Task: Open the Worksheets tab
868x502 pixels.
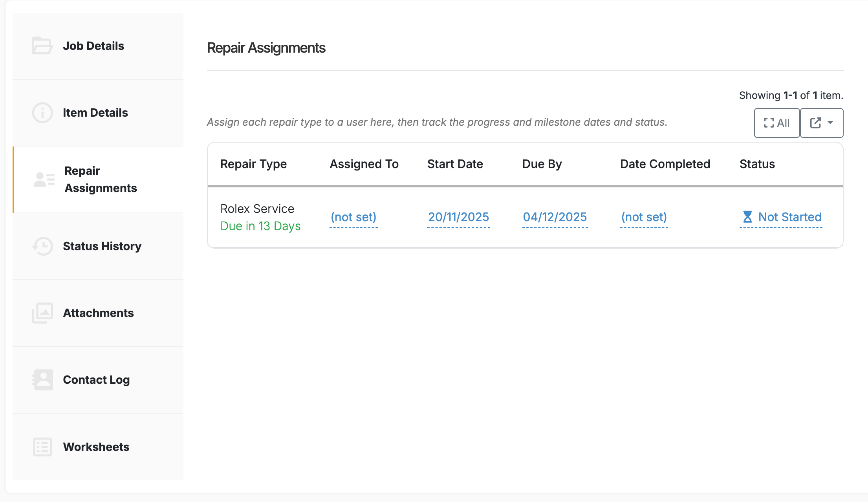Action: [96, 447]
